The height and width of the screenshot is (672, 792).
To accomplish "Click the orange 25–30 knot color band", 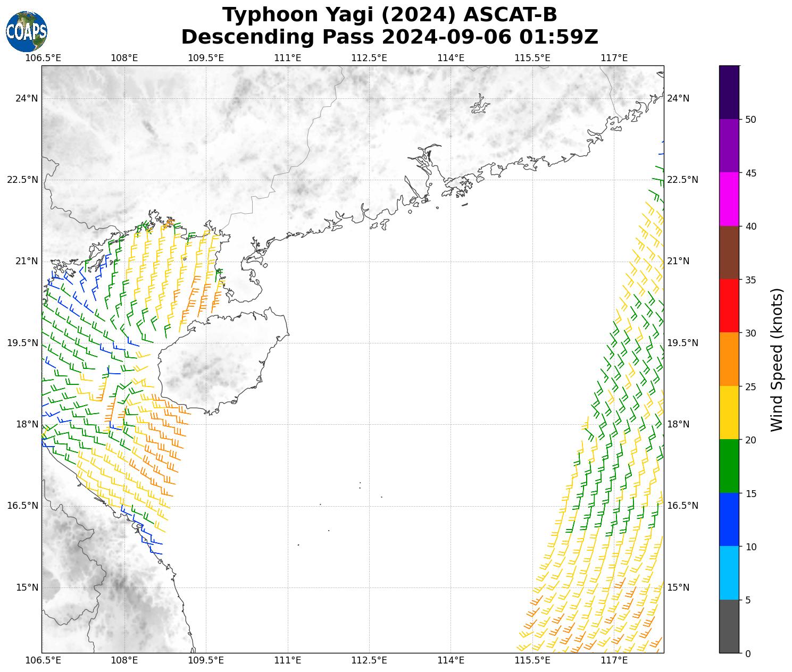I will click(x=729, y=359).
